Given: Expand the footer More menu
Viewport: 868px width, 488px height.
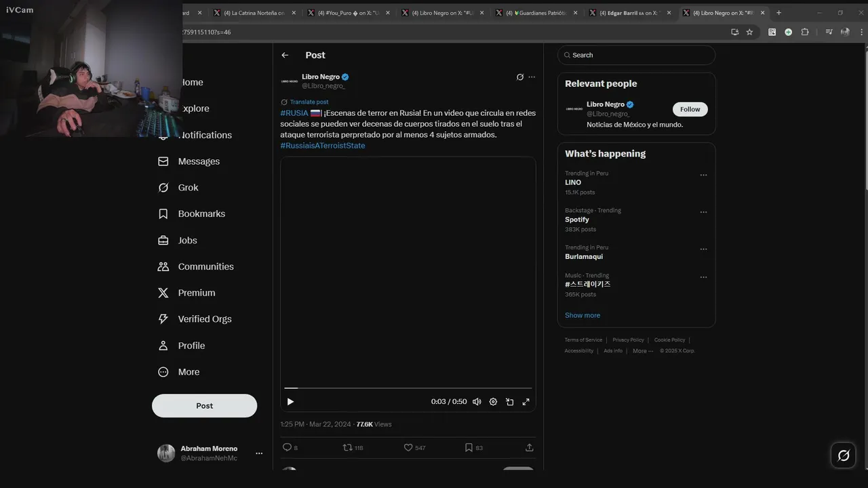Looking at the screenshot, I should coord(643,351).
